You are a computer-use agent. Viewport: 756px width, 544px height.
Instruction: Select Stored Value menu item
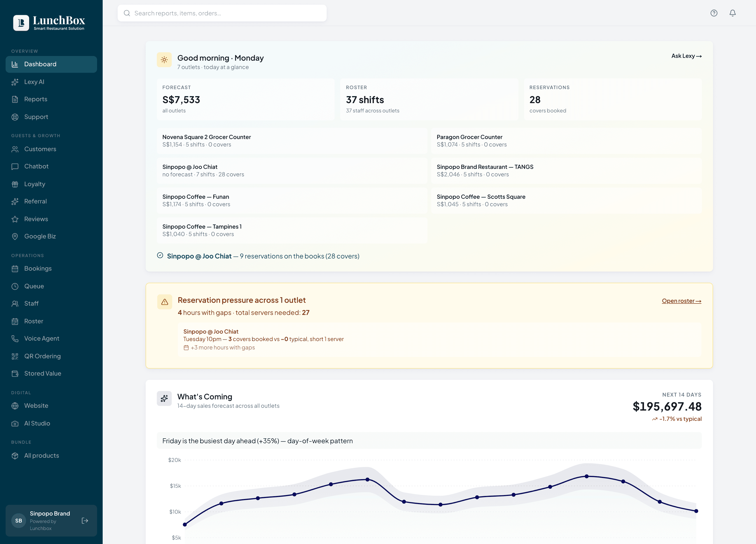51,373
